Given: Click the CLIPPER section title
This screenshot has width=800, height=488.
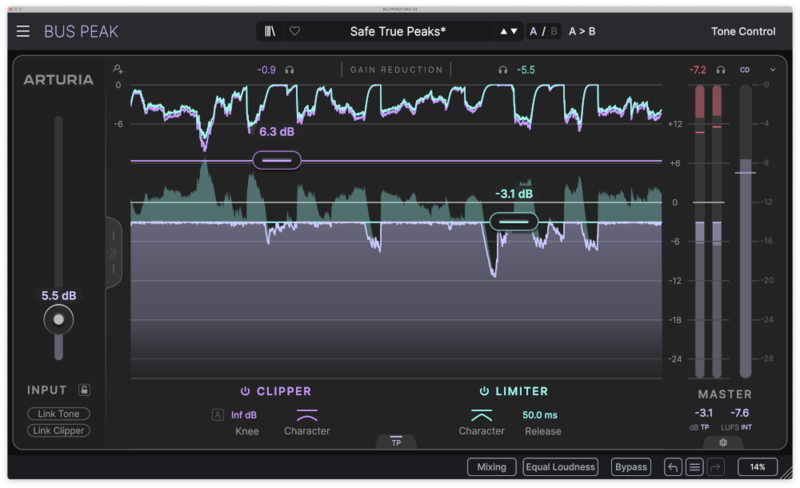Looking at the screenshot, I should point(284,391).
